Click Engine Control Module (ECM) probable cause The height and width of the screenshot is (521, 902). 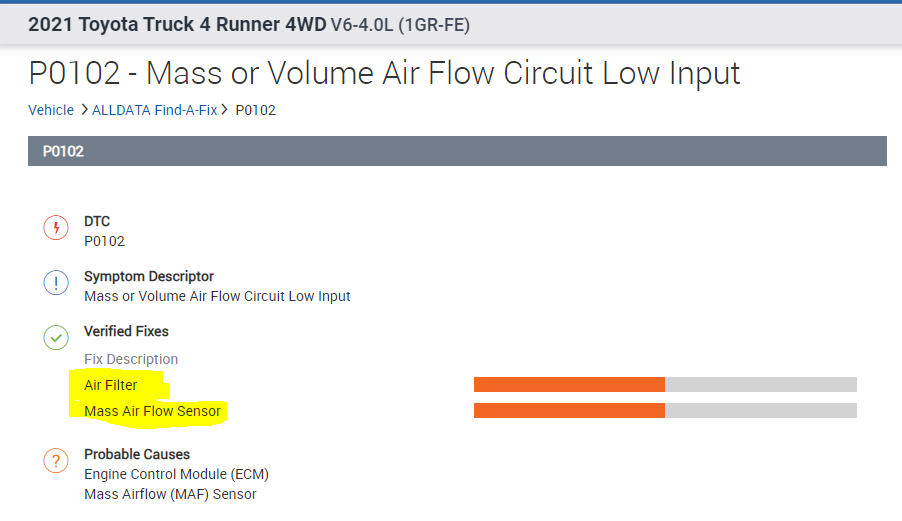point(176,474)
